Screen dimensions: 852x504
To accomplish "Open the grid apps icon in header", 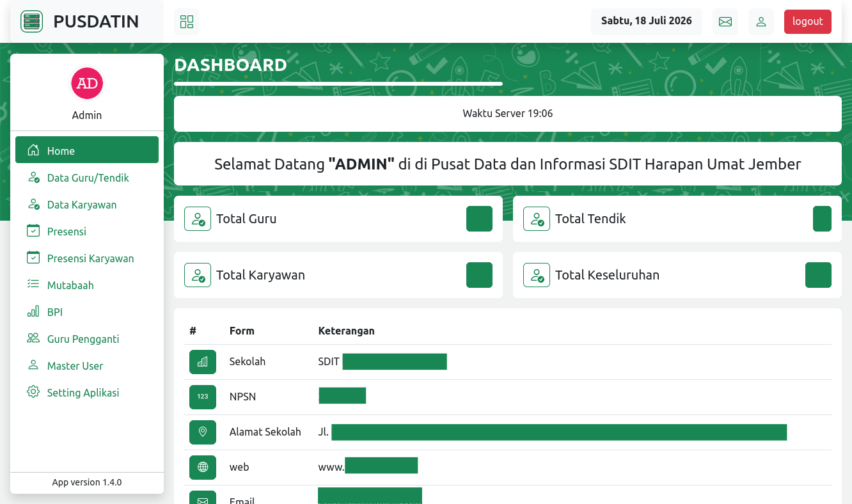I will 187,22.
